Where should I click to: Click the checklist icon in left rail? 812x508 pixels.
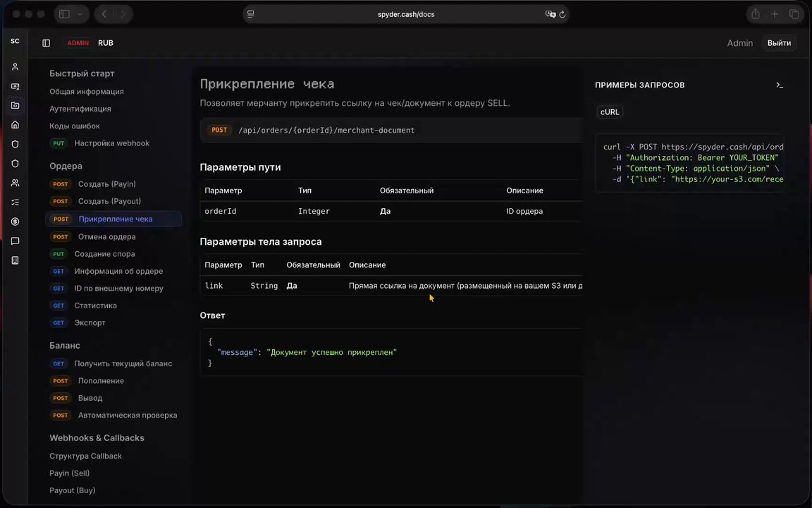15,202
